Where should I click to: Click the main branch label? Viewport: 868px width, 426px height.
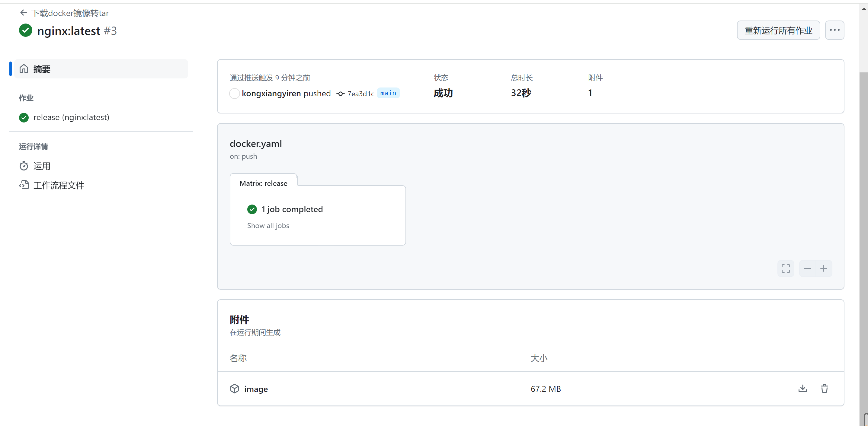388,93
